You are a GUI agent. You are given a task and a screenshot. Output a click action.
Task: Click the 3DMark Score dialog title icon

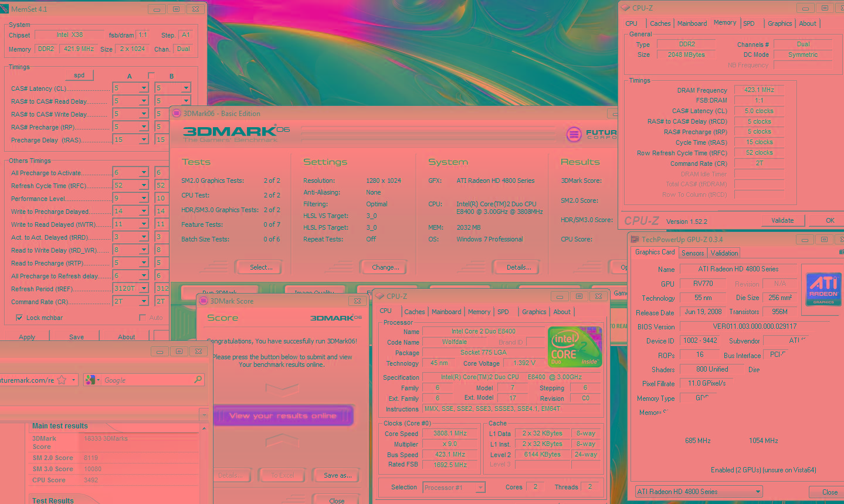[x=204, y=301]
